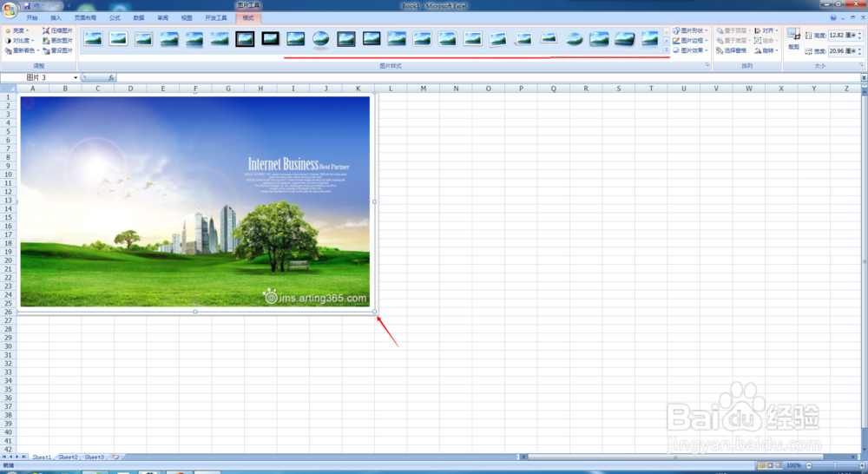Open 亮度 brightness options
Image resolution: width=868 pixels, height=474 pixels.
coord(16,30)
